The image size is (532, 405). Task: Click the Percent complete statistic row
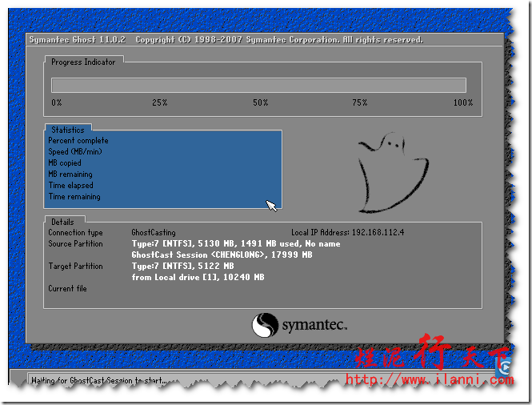click(78, 141)
